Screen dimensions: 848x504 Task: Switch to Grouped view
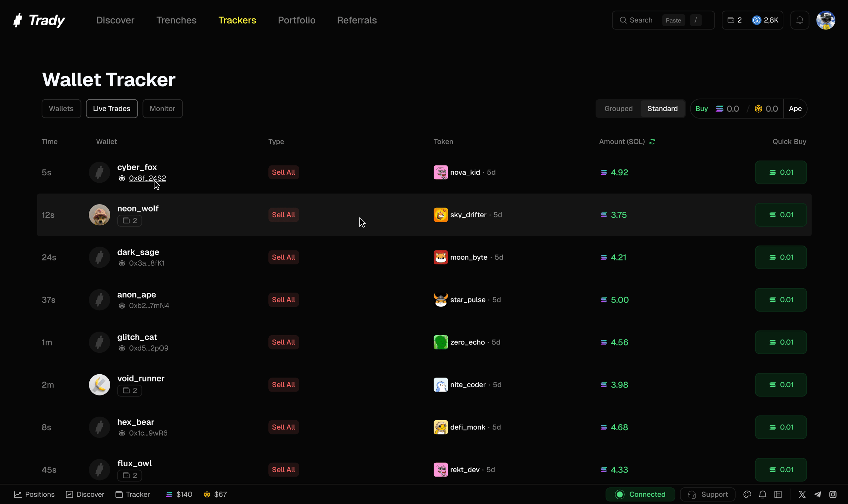618,109
